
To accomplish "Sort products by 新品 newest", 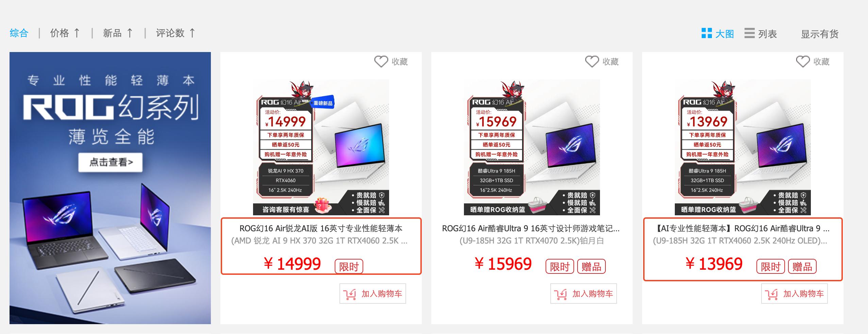I will click(x=118, y=33).
